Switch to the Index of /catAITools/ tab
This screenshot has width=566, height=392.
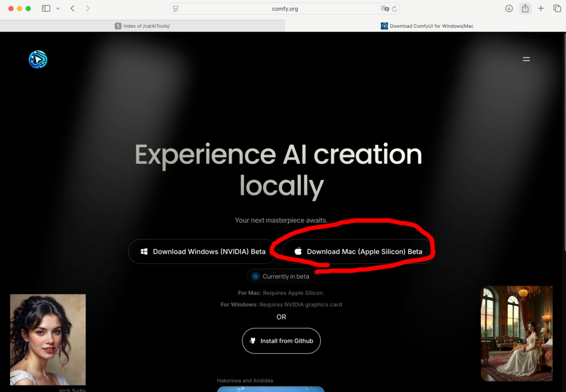click(x=142, y=26)
